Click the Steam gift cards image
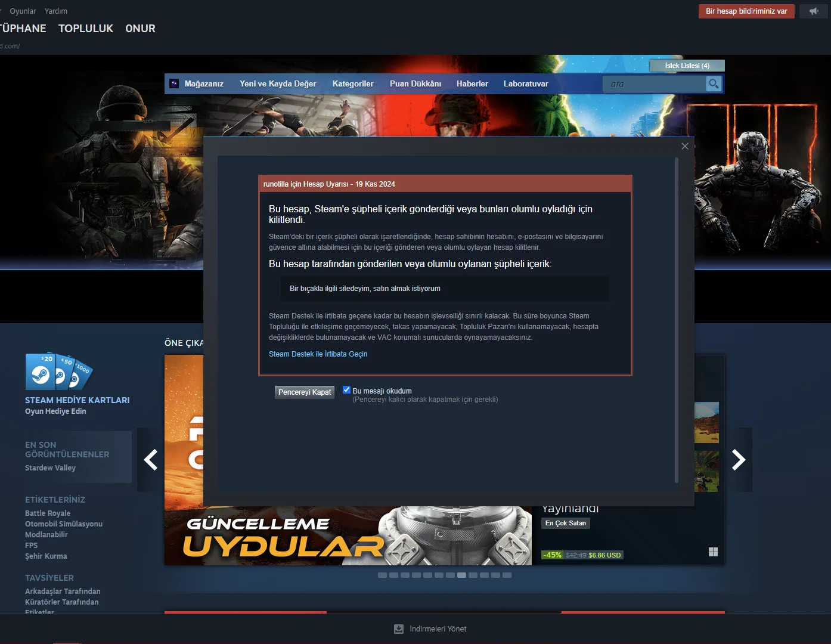The height and width of the screenshot is (644, 831). (x=58, y=371)
